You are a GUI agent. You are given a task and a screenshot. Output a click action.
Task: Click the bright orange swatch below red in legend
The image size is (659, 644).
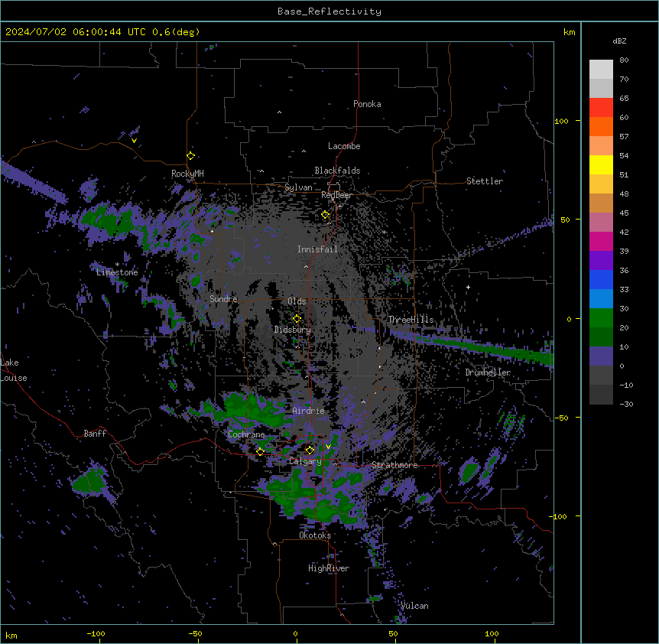pos(601,126)
